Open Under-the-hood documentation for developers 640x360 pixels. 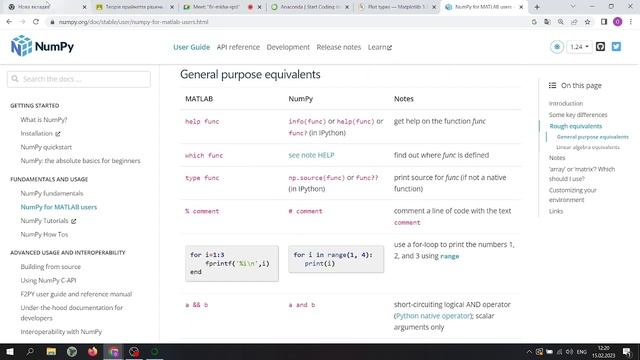71,313
